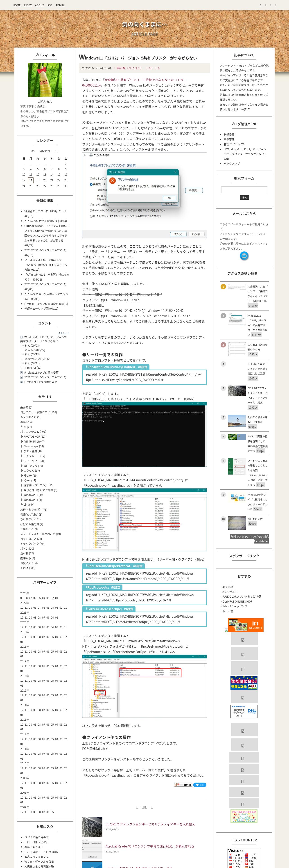Viewport: 289px width, 868px height.
Task: Collapse the Windows11「22H2」comment thread
Action: point(22,337)
